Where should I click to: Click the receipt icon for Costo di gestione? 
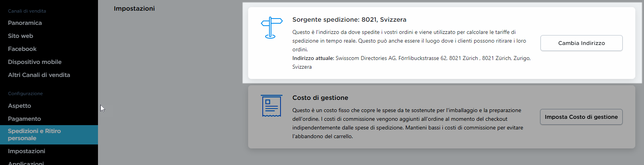coord(271,106)
